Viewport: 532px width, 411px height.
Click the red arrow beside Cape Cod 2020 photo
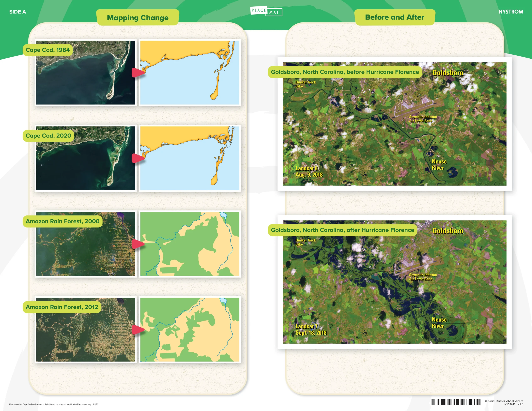coord(138,158)
